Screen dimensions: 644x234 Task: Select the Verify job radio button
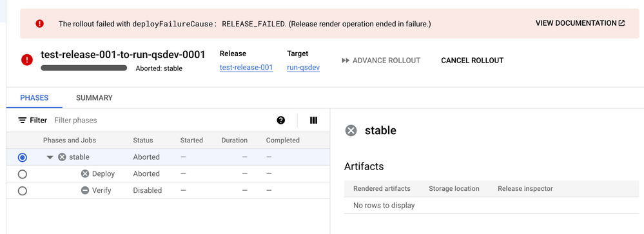click(x=23, y=191)
